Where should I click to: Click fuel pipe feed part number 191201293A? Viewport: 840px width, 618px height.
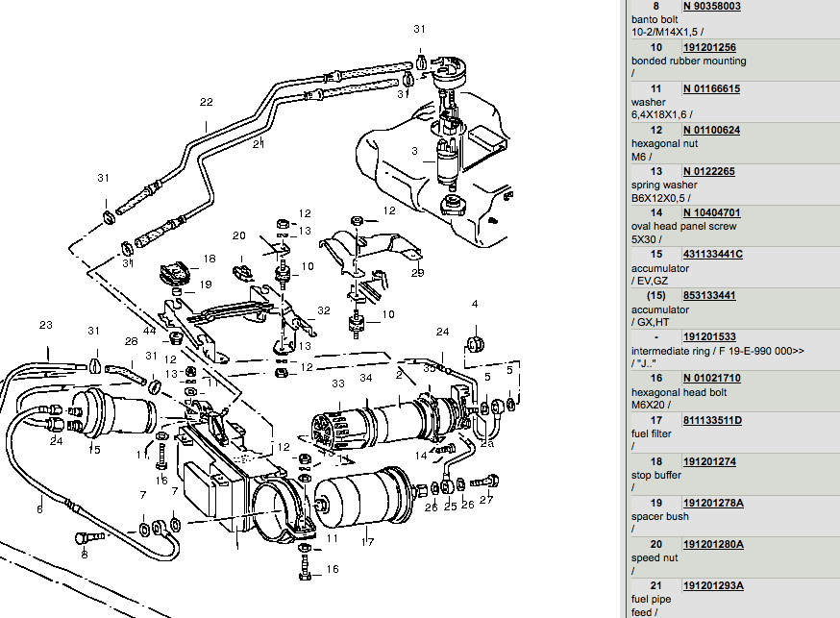pyautogui.click(x=713, y=585)
